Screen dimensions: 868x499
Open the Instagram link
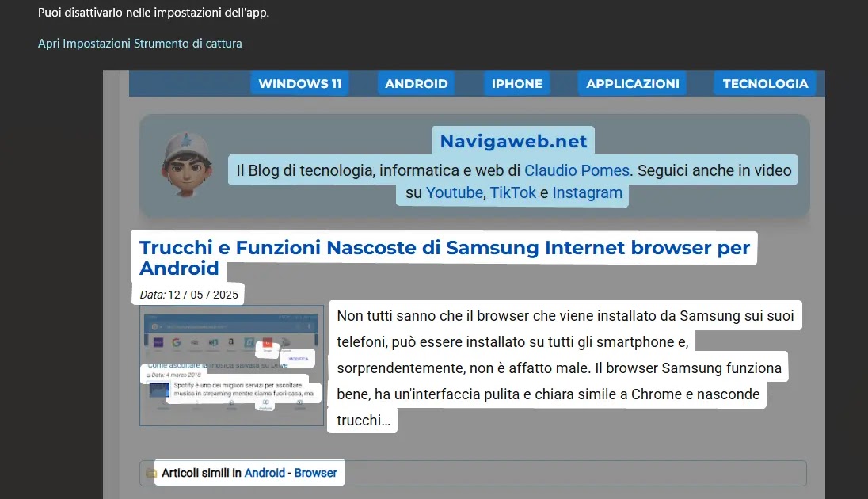pos(588,192)
